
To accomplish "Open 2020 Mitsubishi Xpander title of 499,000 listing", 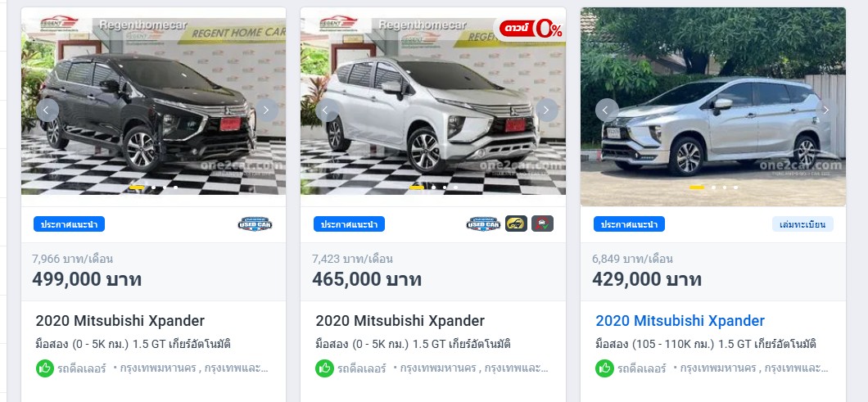I will pyautogui.click(x=120, y=321).
